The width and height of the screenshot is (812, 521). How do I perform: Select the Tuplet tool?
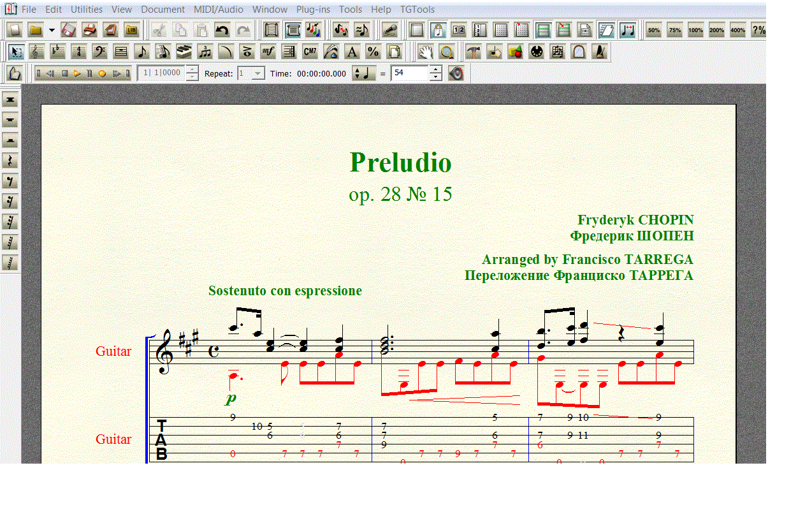point(205,52)
